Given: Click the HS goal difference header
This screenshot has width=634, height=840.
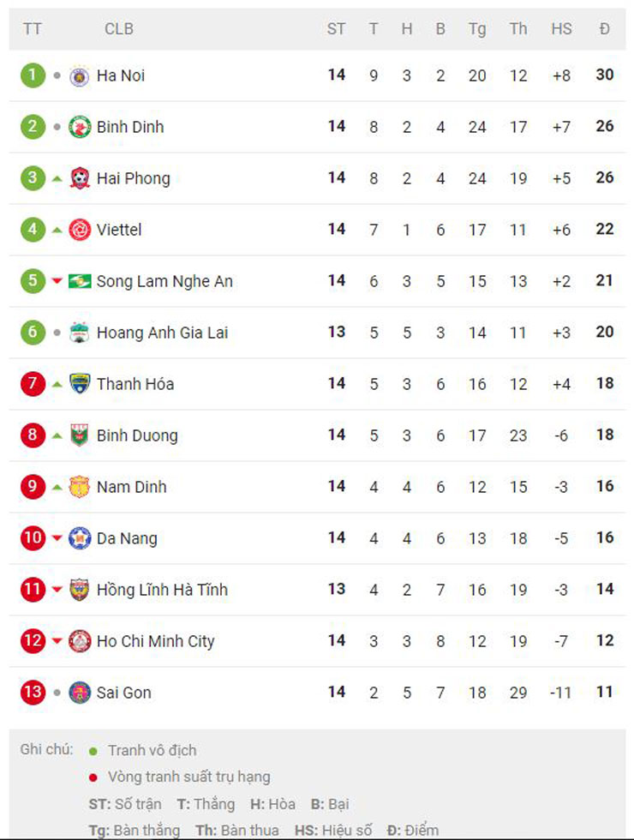Looking at the screenshot, I should click(x=561, y=29).
